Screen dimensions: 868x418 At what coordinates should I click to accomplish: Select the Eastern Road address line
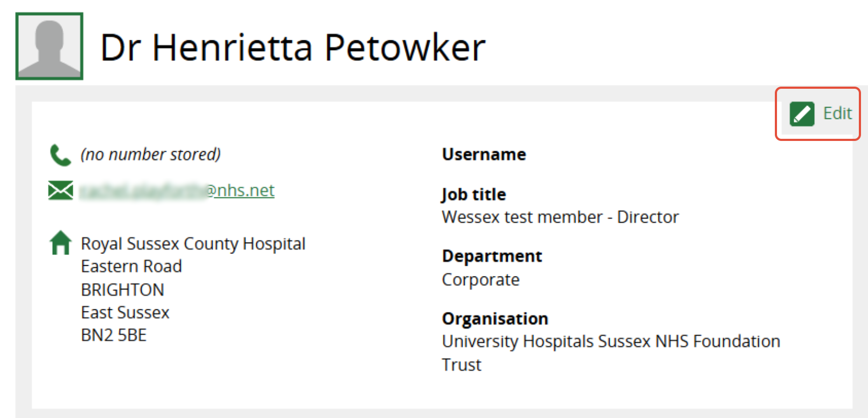[131, 266]
